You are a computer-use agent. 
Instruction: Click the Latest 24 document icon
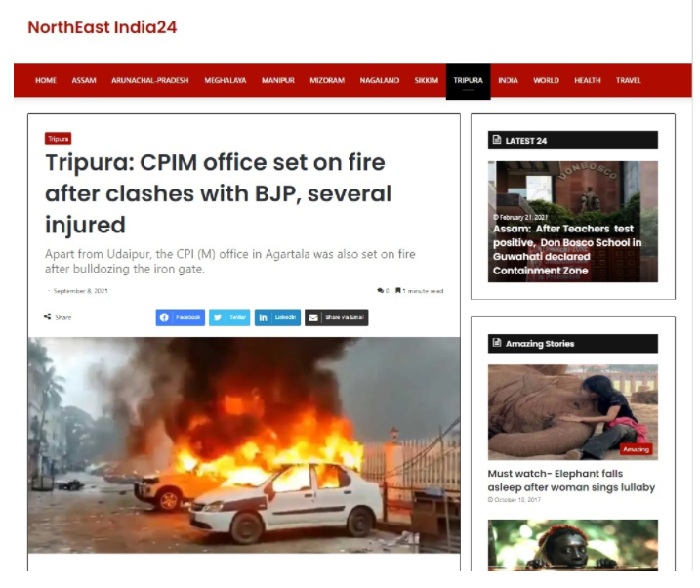497,140
